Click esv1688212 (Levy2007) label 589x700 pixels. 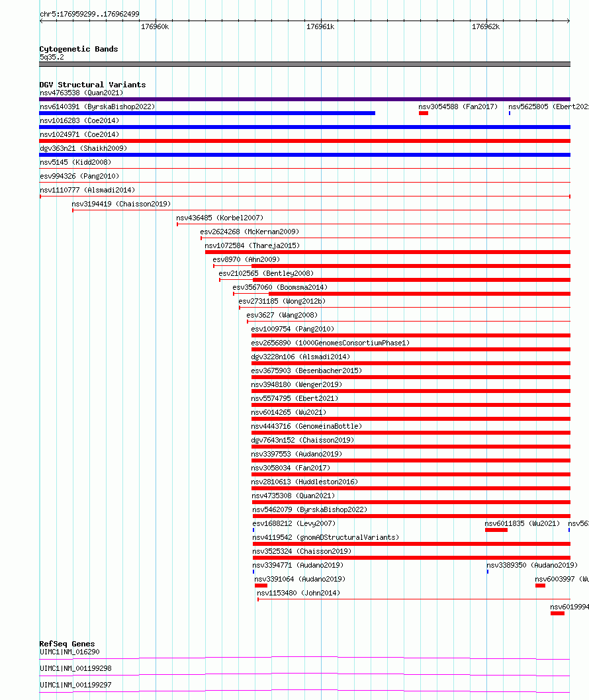click(x=294, y=523)
